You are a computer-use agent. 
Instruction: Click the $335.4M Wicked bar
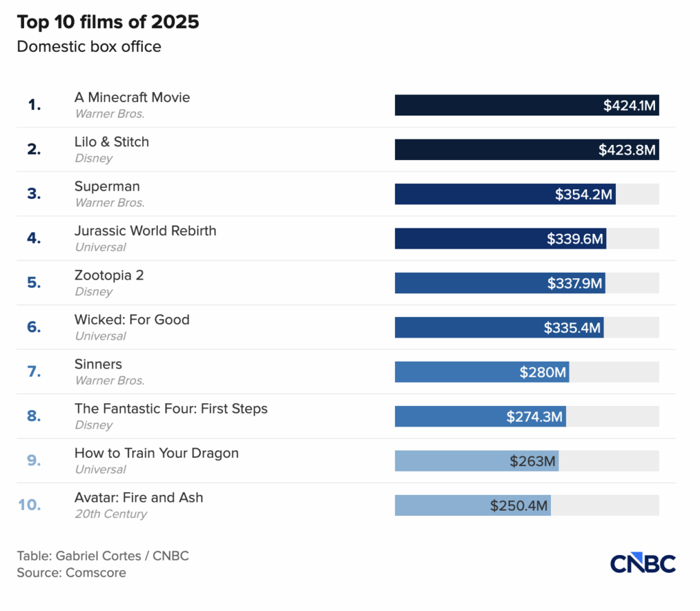click(499, 327)
